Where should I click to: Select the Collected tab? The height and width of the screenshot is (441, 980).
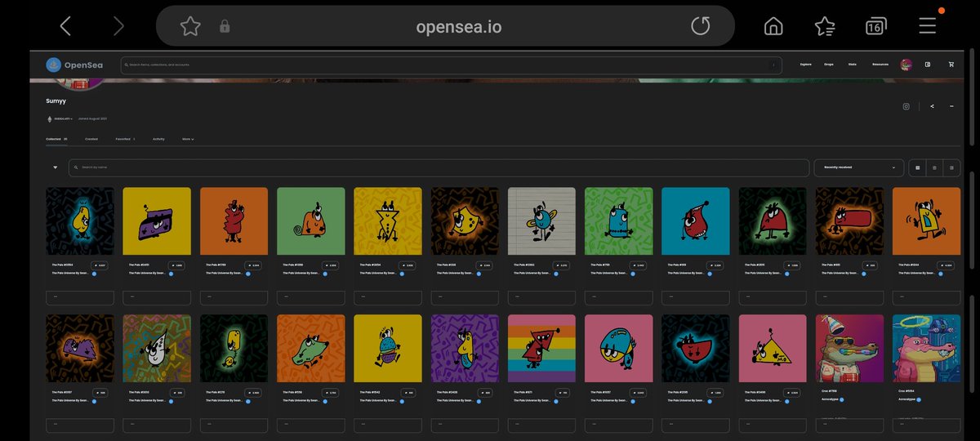[56, 139]
